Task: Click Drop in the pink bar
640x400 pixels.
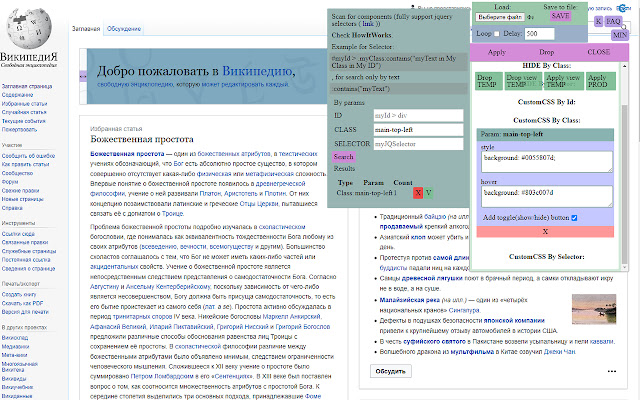Action: coord(546,52)
